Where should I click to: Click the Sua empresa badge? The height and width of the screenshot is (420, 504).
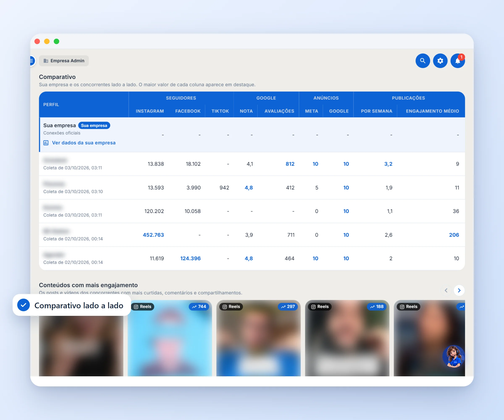pyautogui.click(x=94, y=126)
